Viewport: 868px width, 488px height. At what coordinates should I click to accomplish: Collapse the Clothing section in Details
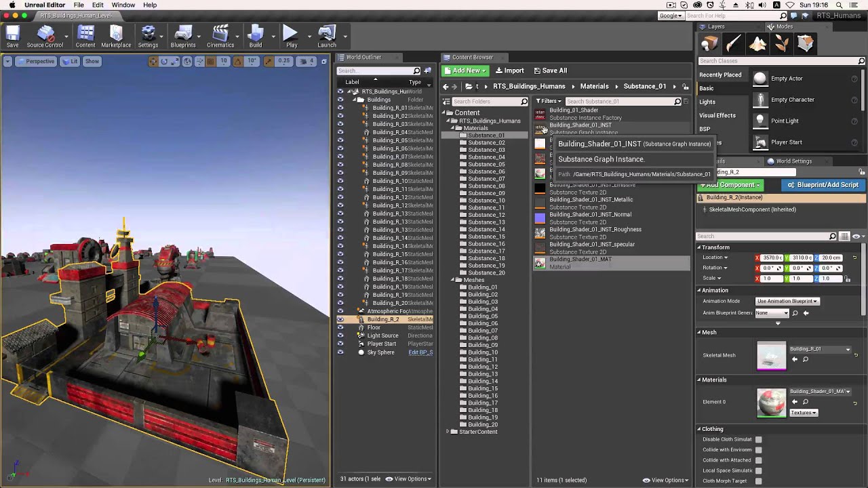[x=699, y=429]
